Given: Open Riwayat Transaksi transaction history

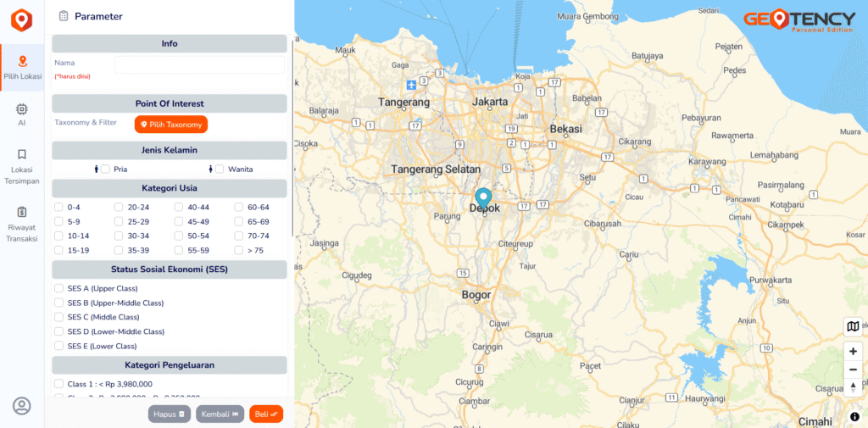Looking at the screenshot, I should pos(22,224).
